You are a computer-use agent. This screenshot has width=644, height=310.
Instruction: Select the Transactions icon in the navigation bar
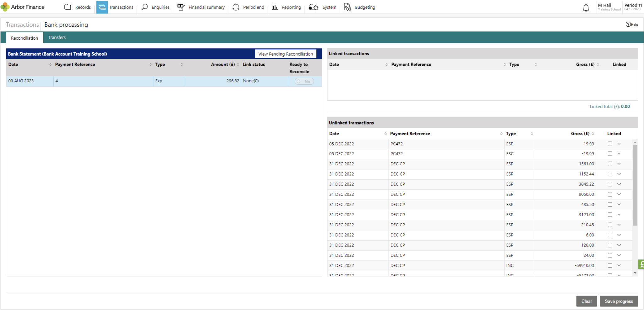pos(101,7)
